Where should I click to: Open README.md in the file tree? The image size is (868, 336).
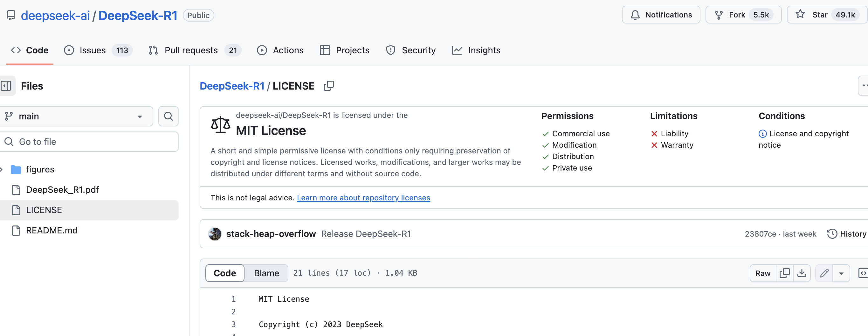(x=52, y=231)
